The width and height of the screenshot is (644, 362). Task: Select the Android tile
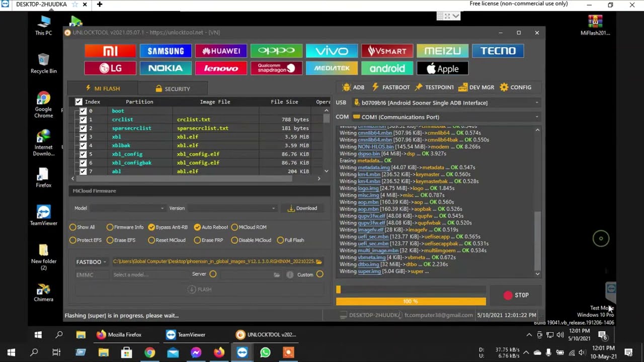[x=387, y=68]
